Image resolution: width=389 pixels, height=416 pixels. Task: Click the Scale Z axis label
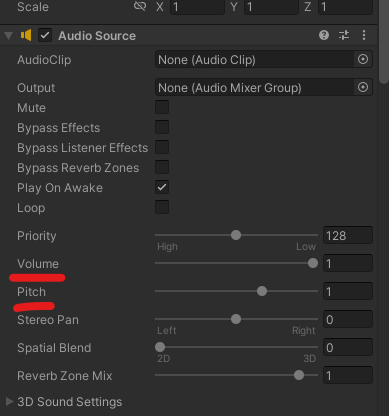(x=308, y=7)
